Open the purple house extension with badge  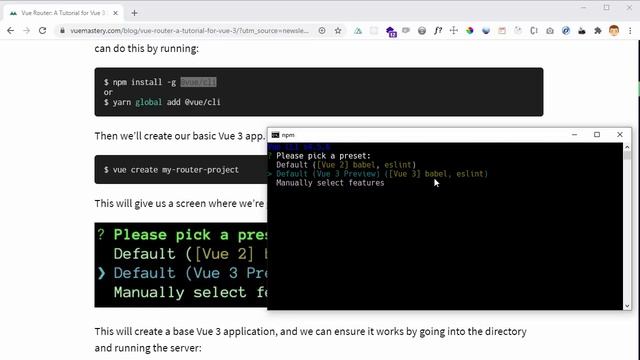pyautogui.click(x=391, y=31)
